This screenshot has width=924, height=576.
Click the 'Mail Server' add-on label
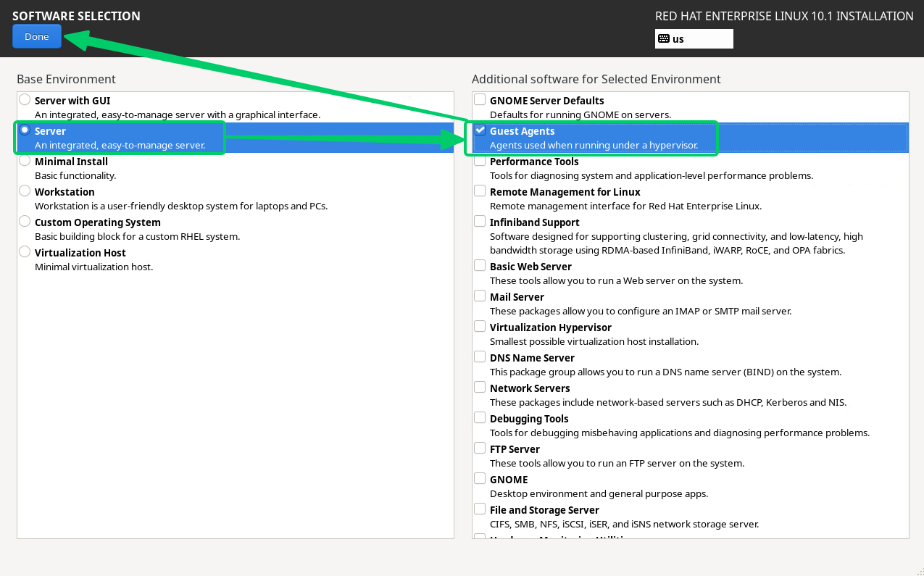point(517,297)
